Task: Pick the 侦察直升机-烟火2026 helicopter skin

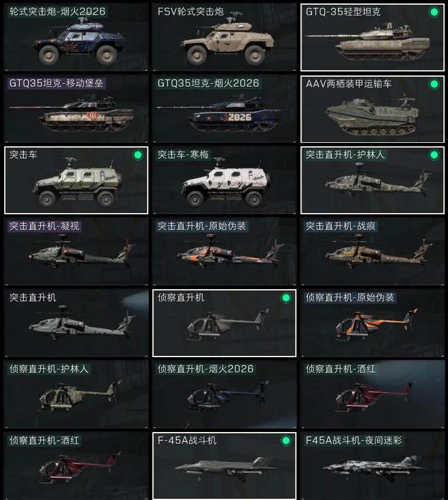Action: pyautogui.click(x=224, y=395)
